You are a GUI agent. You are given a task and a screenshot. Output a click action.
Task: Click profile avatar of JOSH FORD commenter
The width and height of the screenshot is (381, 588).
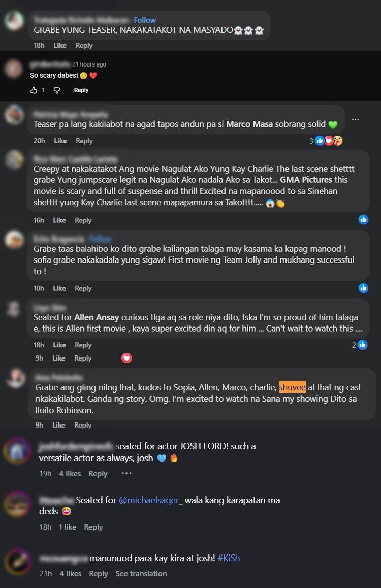(x=18, y=451)
